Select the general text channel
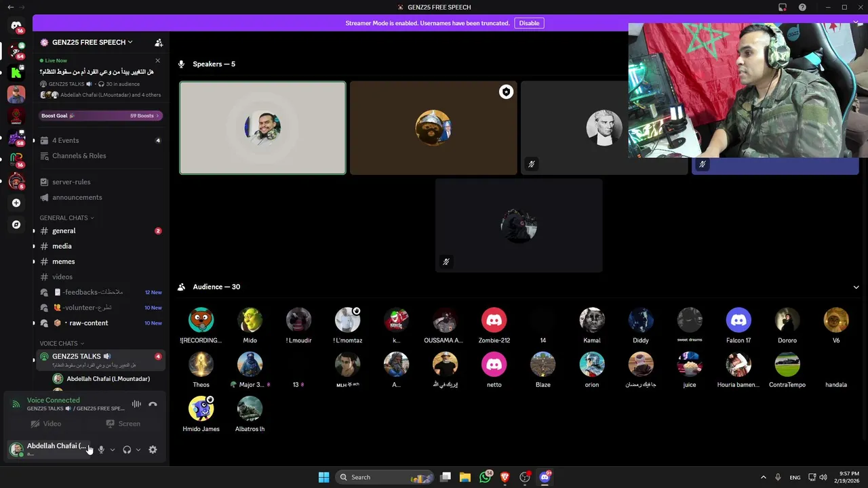The width and height of the screenshot is (868, 488). click(x=100, y=231)
